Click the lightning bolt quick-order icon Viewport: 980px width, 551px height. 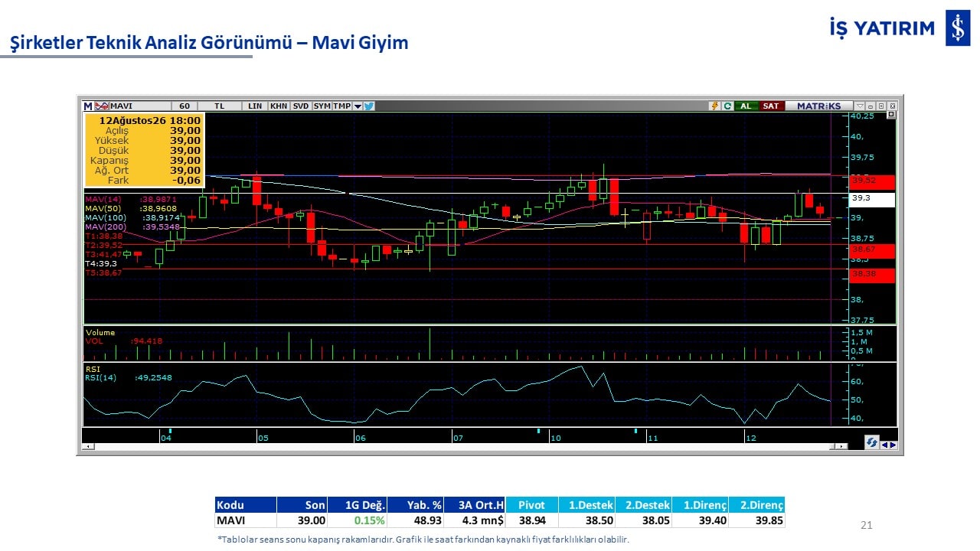715,106
